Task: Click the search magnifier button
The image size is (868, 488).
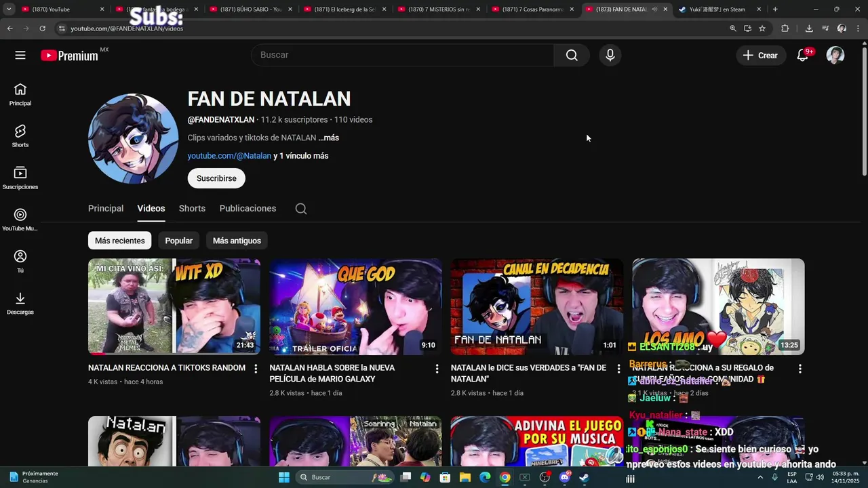Action: pos(572,55)
